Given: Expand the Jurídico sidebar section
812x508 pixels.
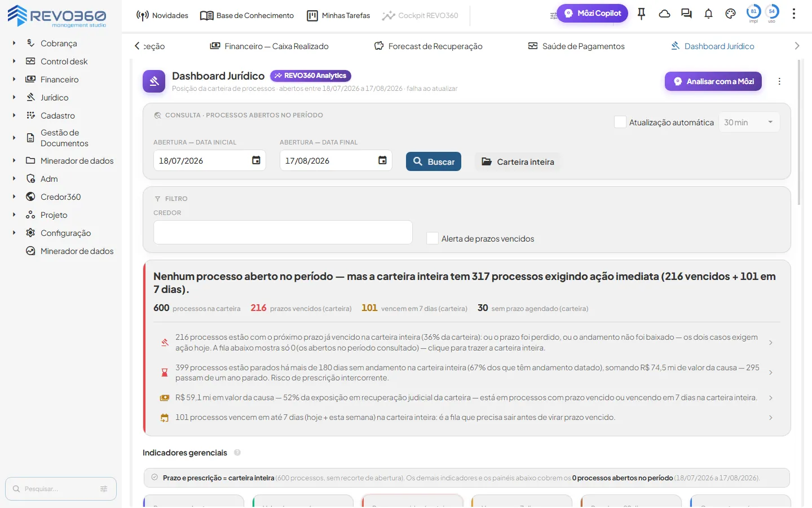Looking at the screenshot, I should [x=14, y=98].
